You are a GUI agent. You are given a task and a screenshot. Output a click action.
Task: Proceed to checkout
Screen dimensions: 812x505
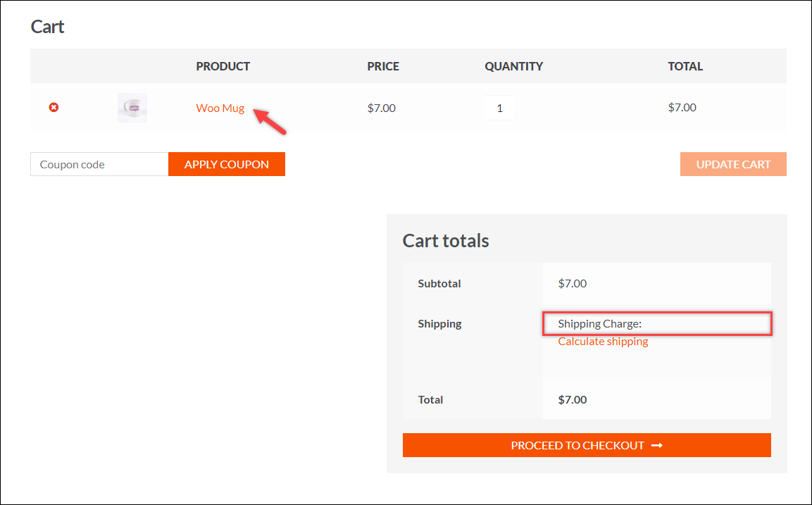[587, 445]
